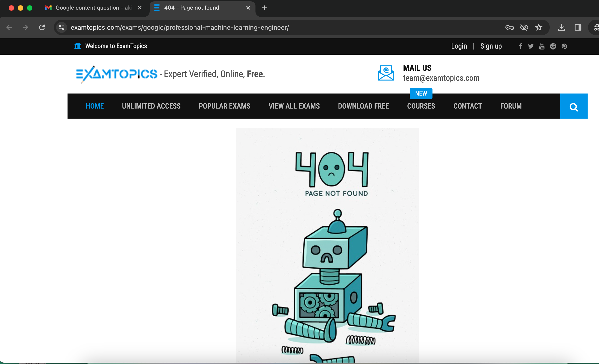Click the crossed-out eye tracking protection icon
This screenshot has width=599, height=364.
tap(524, 27)
